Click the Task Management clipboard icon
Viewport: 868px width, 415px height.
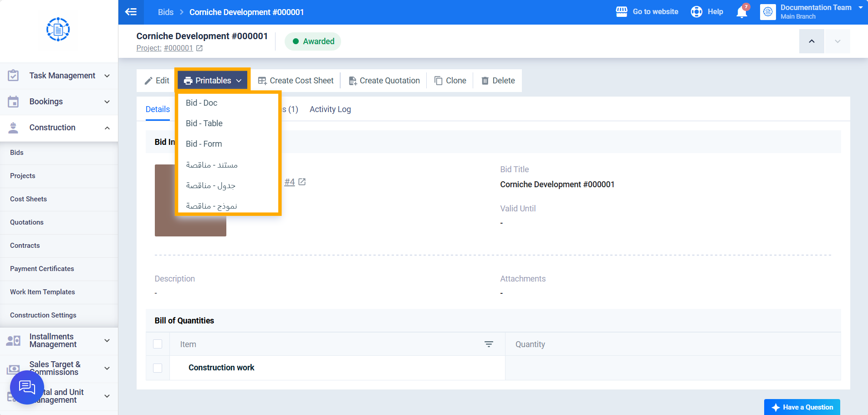(x=13, y=76)
